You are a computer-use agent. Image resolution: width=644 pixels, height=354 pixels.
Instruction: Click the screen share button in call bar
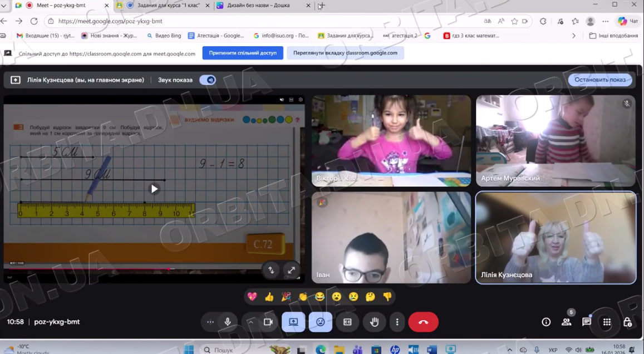[293, 322]
